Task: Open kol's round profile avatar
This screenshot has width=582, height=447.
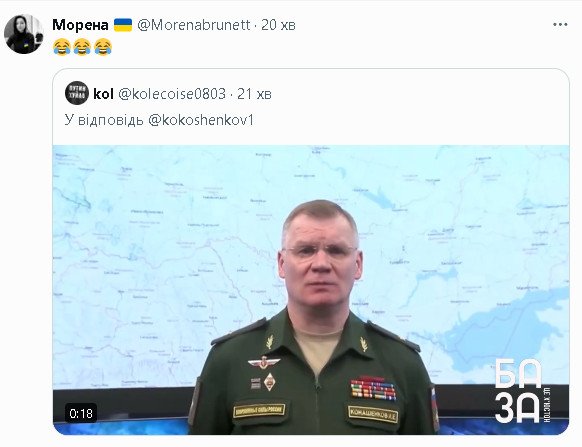Action: (77, 93)
